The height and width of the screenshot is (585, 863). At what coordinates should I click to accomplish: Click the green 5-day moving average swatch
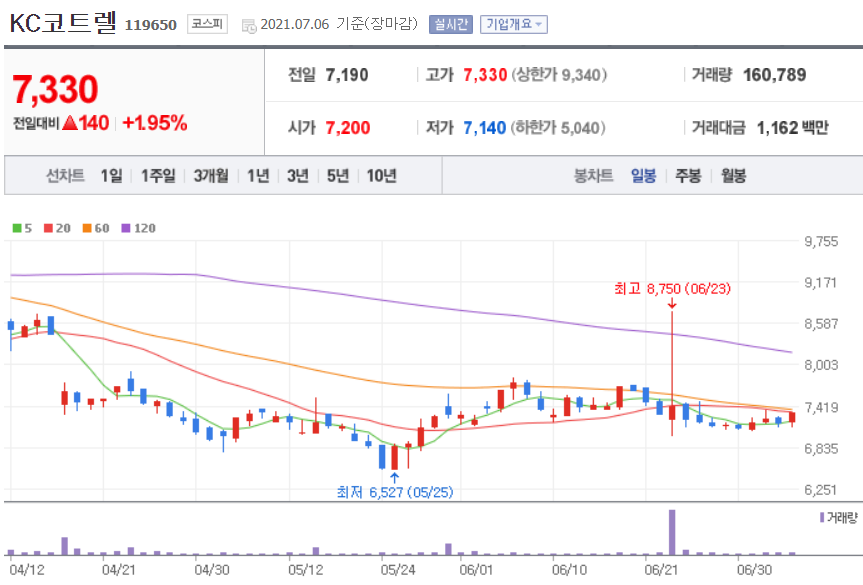point(17,228)
